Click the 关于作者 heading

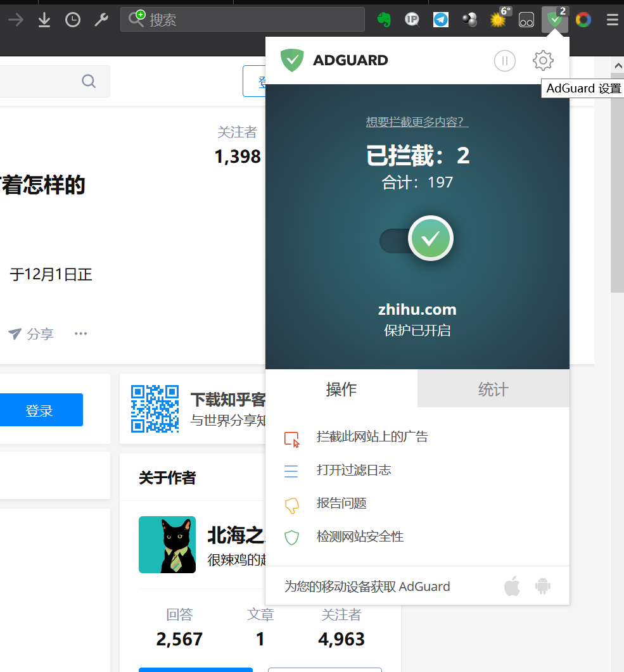click(167, 478)
